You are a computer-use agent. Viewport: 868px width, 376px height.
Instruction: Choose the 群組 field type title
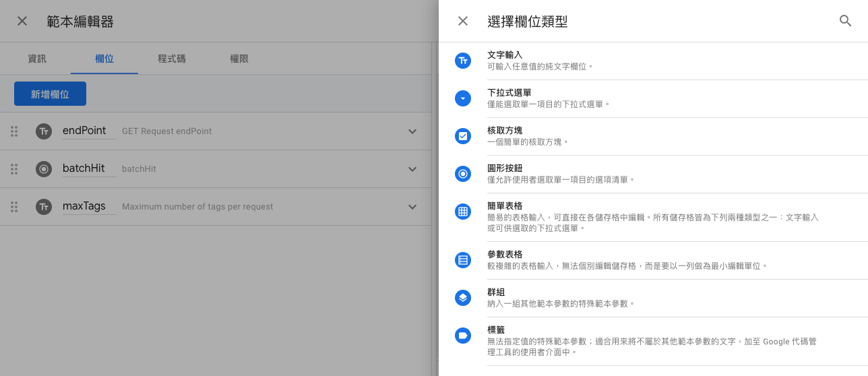[496, 292]
